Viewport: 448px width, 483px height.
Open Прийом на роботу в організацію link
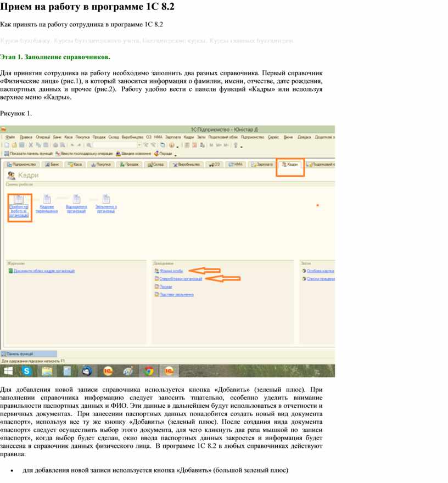tap(19, 211)
